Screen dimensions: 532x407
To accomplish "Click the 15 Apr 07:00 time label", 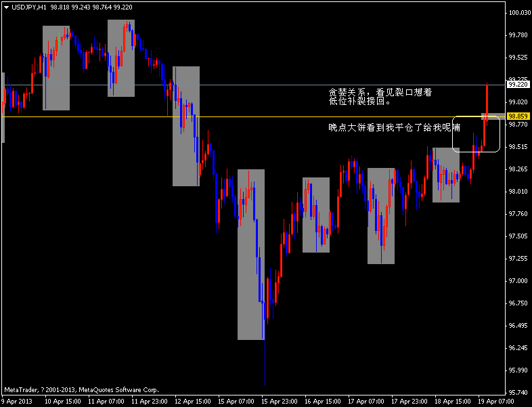I will (236, 401).
